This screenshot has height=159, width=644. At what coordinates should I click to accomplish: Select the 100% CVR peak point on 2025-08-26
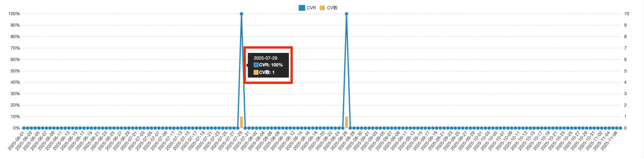tap(346, 14)
